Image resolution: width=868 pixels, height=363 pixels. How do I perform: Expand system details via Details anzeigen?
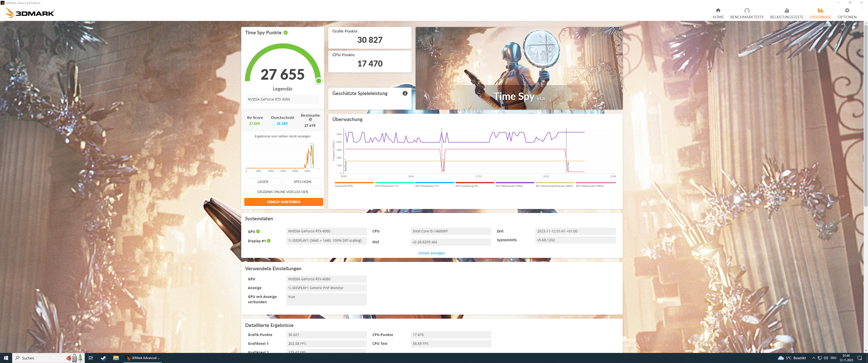click(x=431, y=253)
